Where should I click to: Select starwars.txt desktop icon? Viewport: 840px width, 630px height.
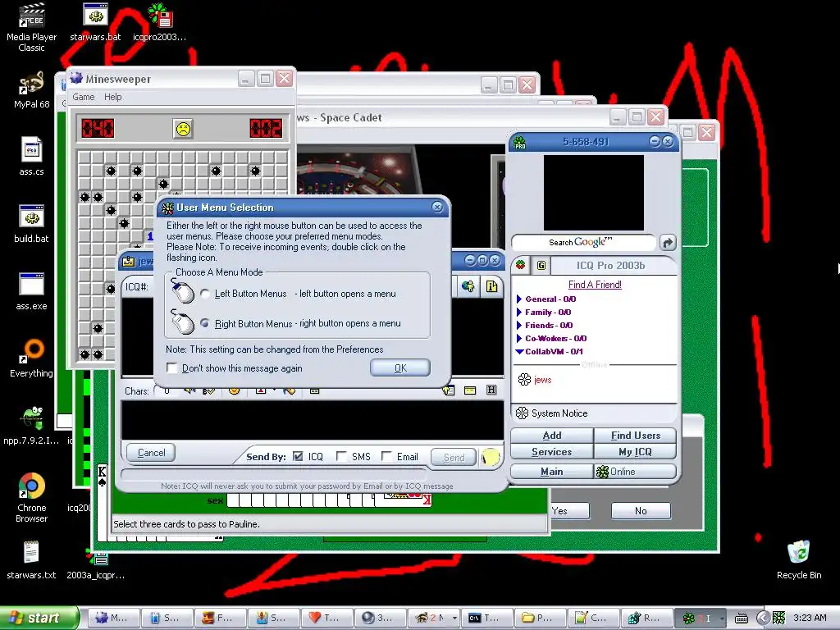coord(32,560)
